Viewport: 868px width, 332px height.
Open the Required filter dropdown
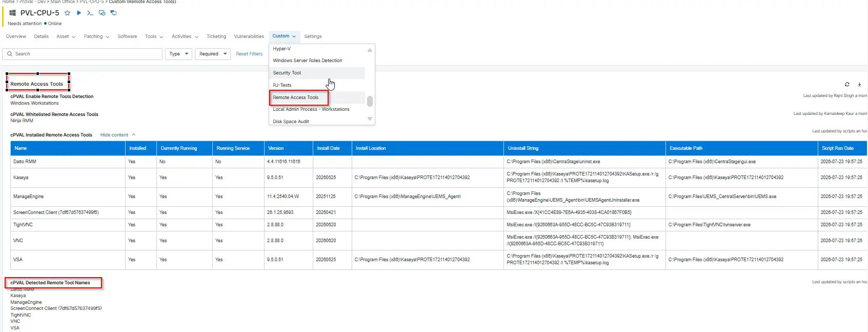(x=213, y=54)
